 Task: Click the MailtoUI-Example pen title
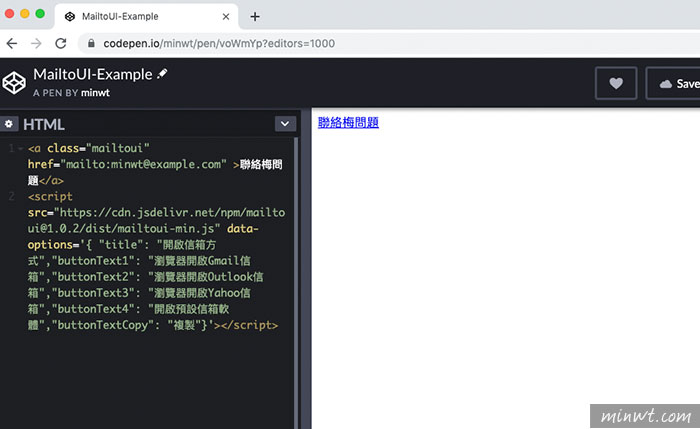93,74
